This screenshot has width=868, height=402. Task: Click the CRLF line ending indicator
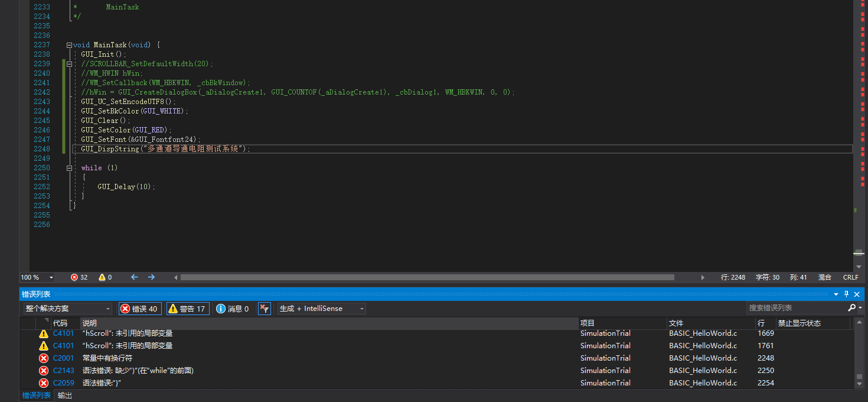pyautogui.click(x=851, y=277)
